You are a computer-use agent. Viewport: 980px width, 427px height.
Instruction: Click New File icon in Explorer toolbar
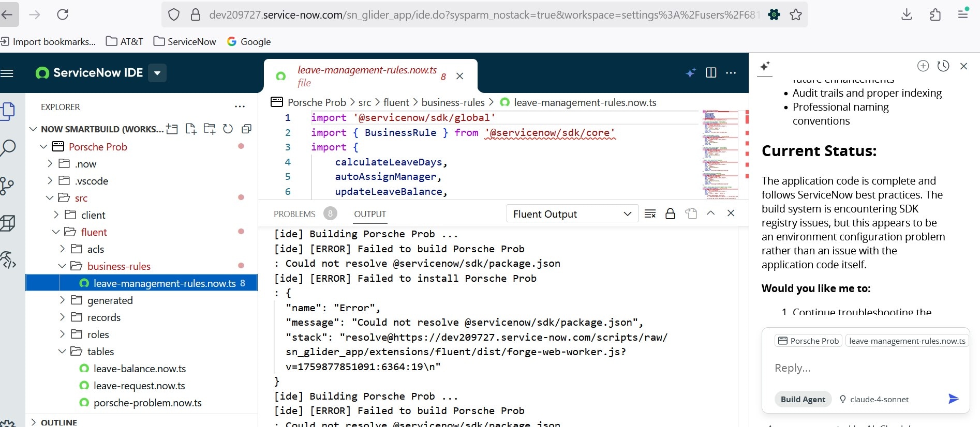click(x=191, y=129)
